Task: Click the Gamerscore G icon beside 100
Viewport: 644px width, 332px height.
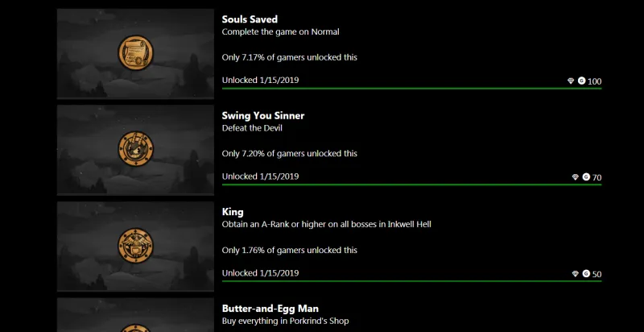Action: pos(581,81)
